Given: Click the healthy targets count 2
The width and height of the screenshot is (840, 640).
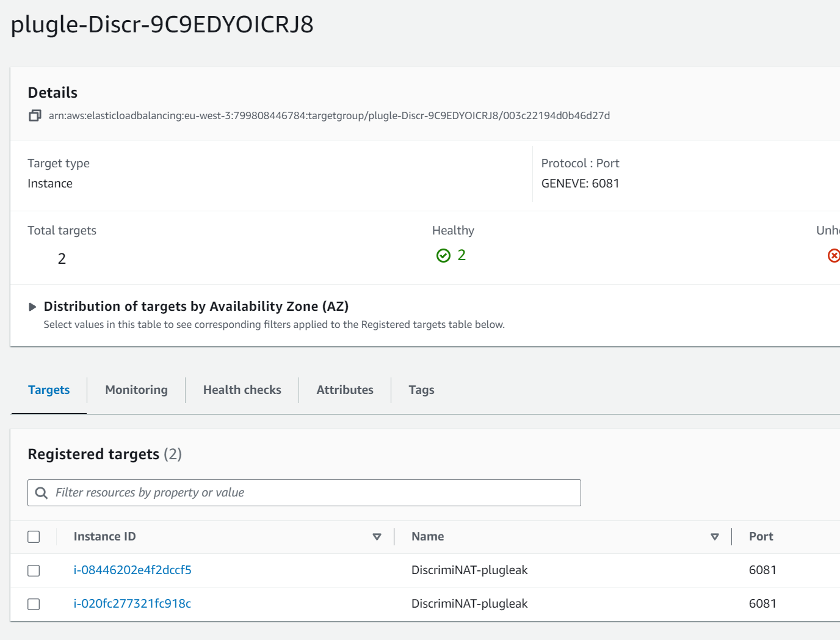Looking at the screenshot, I should point(462,255).
